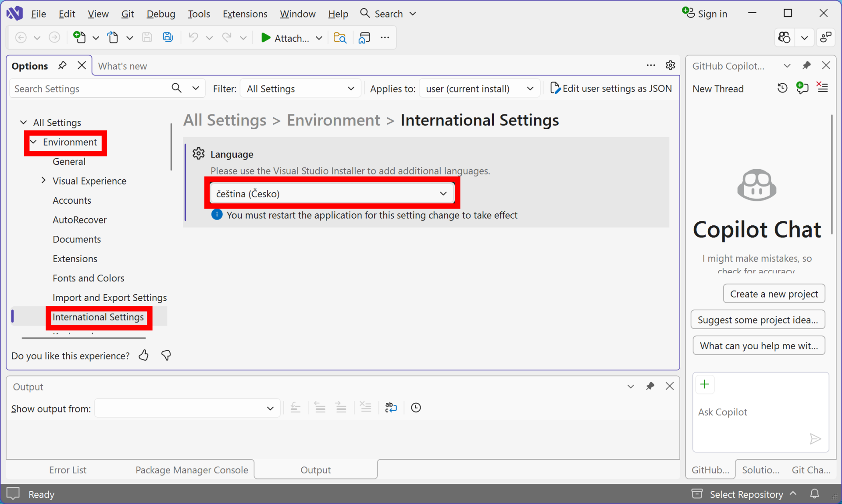Screen dimensions: 842x504
Task: Click the open file toolbar icon
Action: click(113, 38)
